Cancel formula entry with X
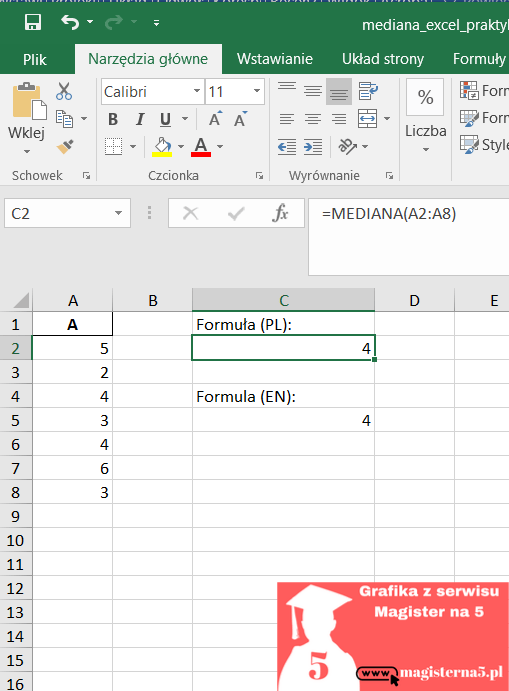This screenshot has height=691, width=509. coord(190,213)
